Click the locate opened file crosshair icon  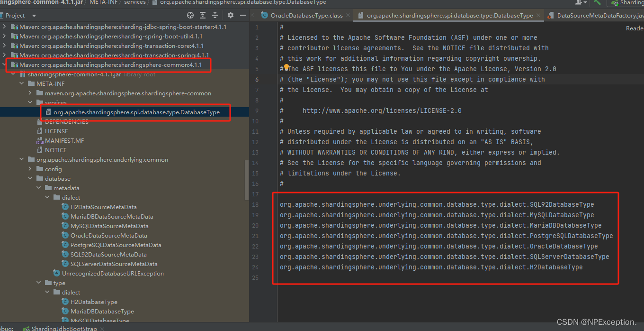(190, 16)
